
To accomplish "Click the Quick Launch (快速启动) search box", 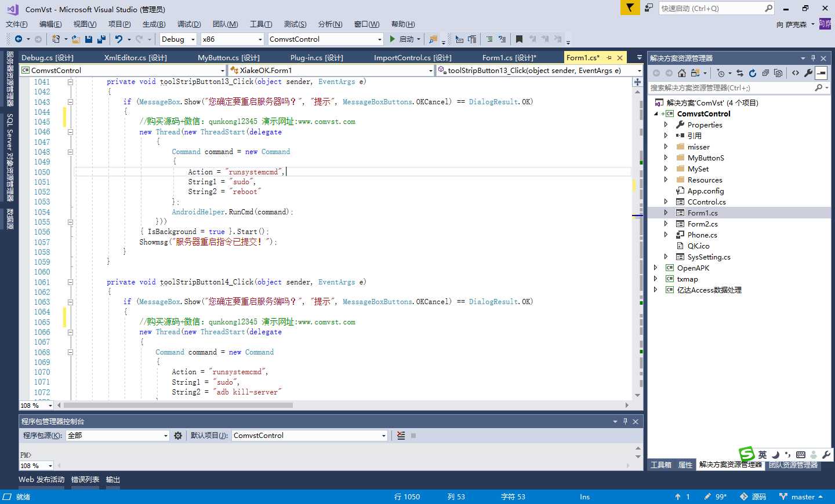I will (x=717, y=8).
